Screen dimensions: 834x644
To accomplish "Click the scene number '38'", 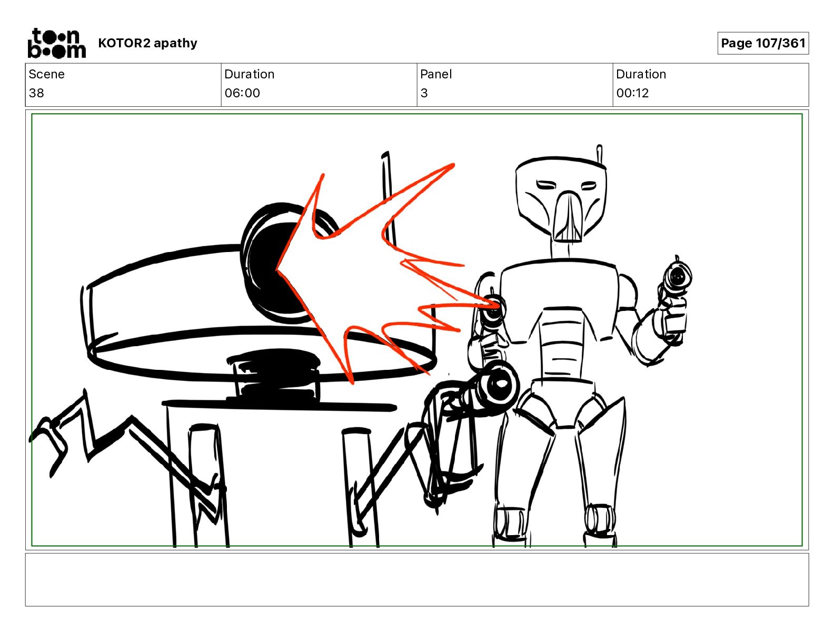I will tap(36, 93).
